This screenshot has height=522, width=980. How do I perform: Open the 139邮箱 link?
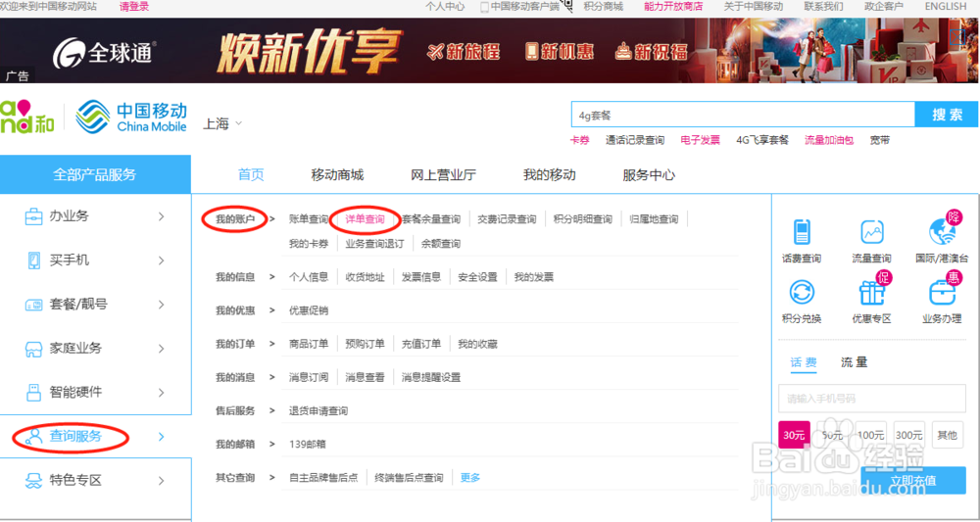coord(308,445)
